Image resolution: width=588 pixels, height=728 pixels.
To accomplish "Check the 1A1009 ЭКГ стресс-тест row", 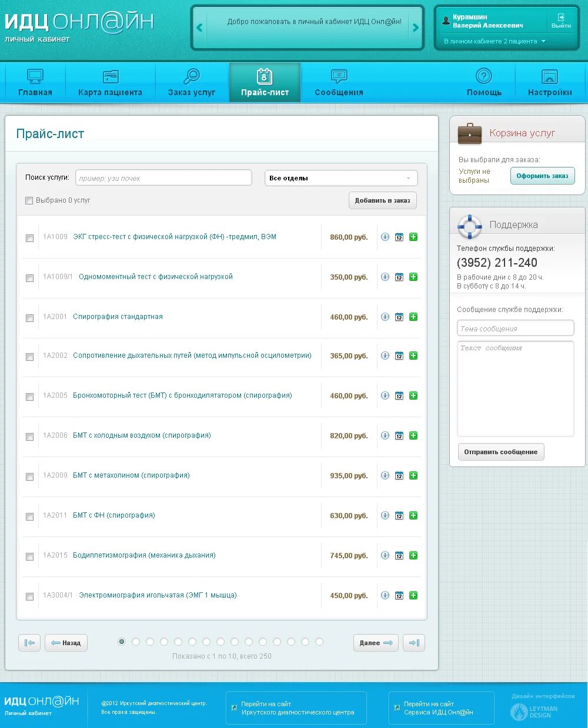I will point(29,238).
